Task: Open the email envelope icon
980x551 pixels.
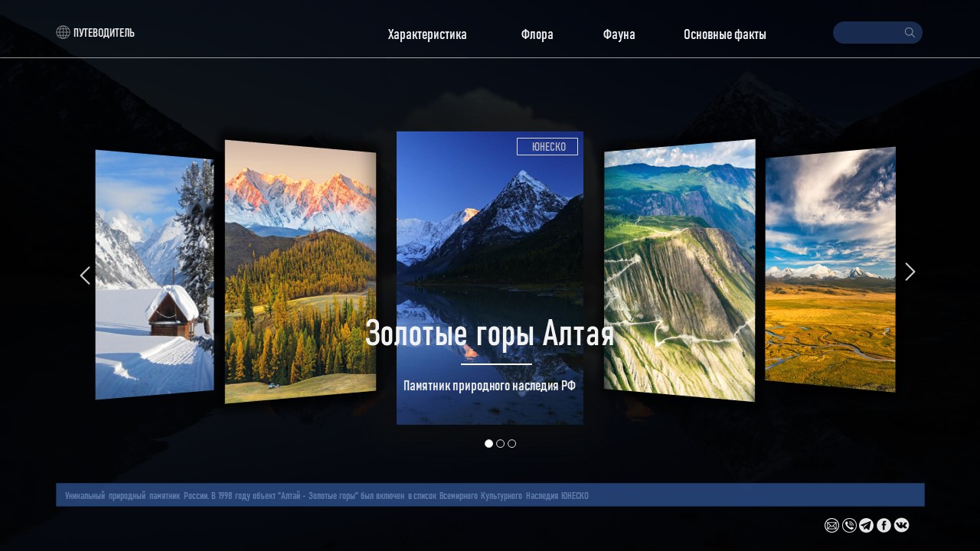Action: point(831,525)
